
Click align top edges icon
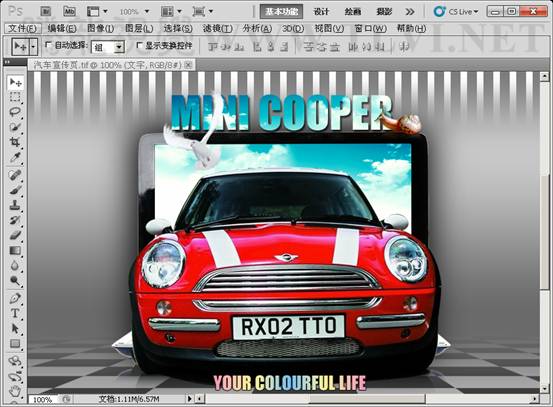click(212, 47)
